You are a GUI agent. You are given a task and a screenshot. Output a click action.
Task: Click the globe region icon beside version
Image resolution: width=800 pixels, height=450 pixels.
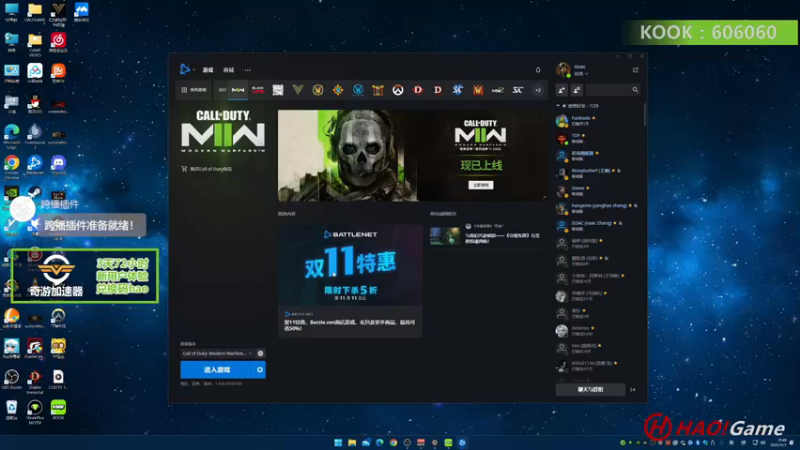(x=260, y=353)
